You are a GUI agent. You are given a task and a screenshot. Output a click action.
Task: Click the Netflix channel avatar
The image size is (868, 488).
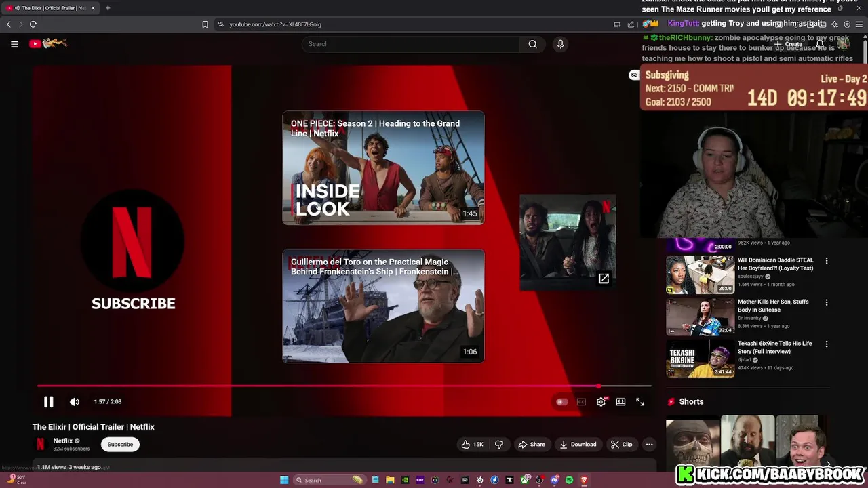40,444
